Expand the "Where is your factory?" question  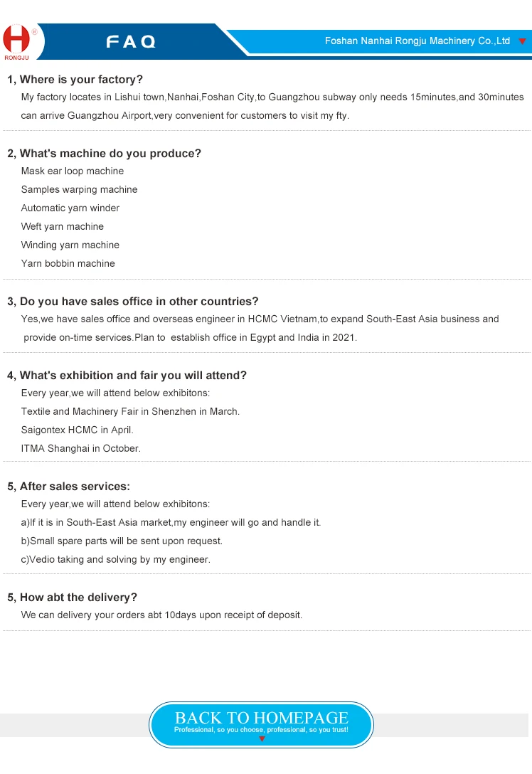click(75, 79)
